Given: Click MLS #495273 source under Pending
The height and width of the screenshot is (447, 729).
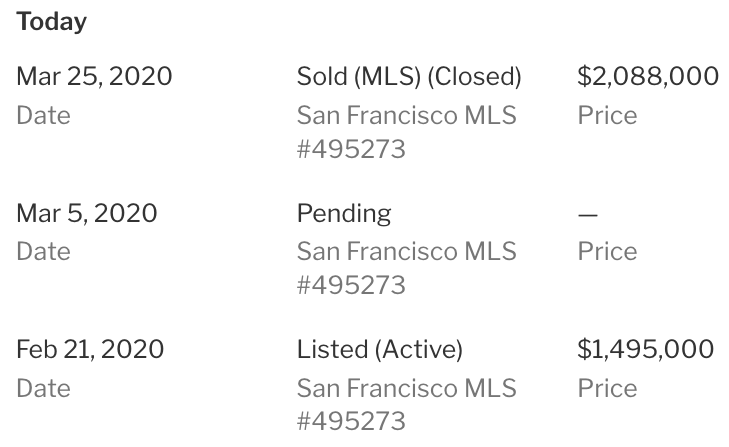Looking at the screenshot, I should tap(406, 268).
